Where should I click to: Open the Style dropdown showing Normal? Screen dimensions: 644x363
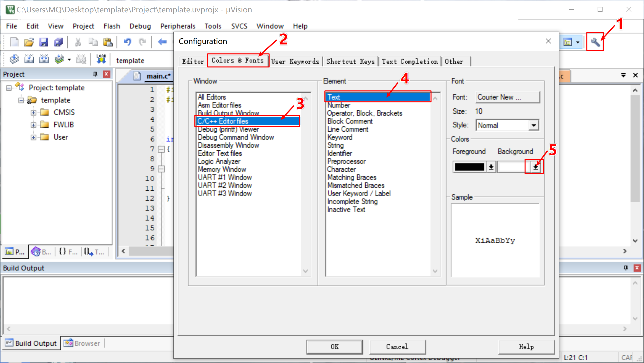[x=533, y=125]
